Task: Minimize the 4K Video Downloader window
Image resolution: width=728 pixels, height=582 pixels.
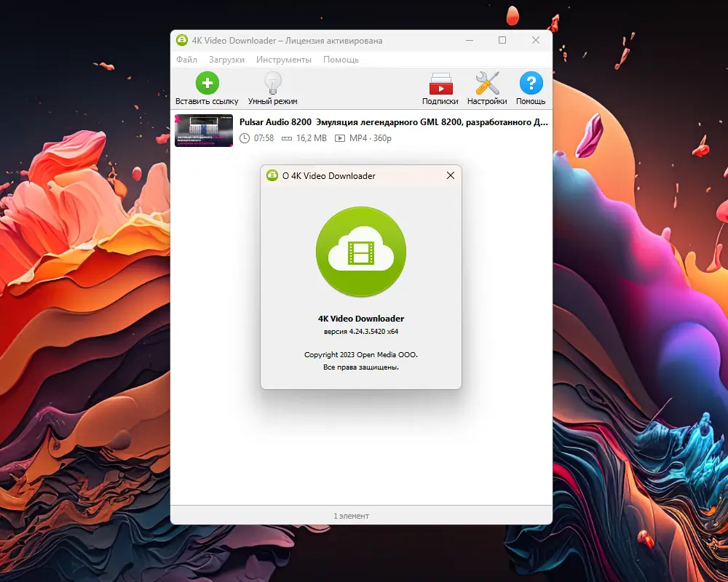Action: click(x=470, y=41)
